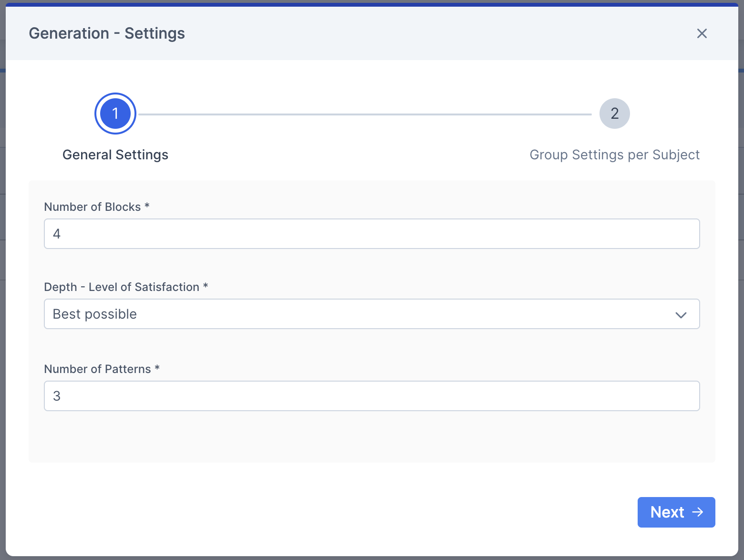Click the Number of Patterns label
Image resolution: width=744 pixels, height=560 pixels.
(x=102, y=369)
